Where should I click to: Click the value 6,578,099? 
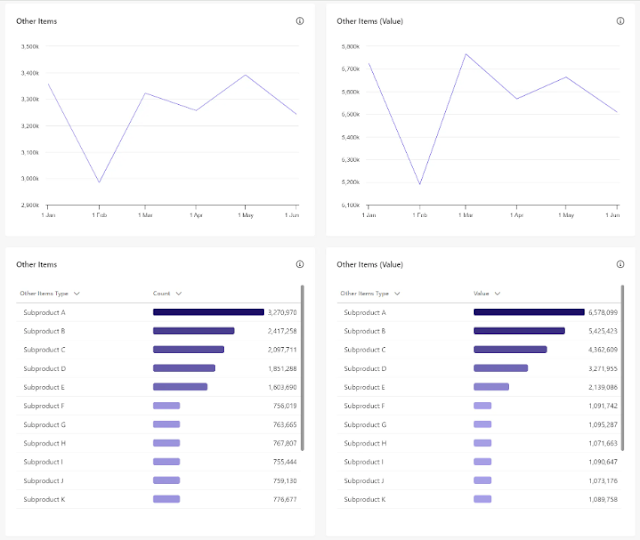point(603,312)
